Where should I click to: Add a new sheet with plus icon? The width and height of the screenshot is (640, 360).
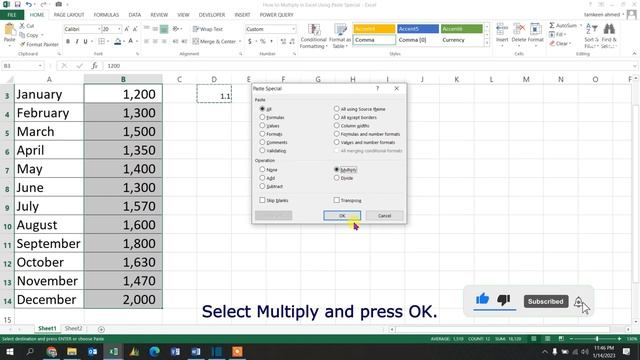pyautogui.click(x=101, y=329)
